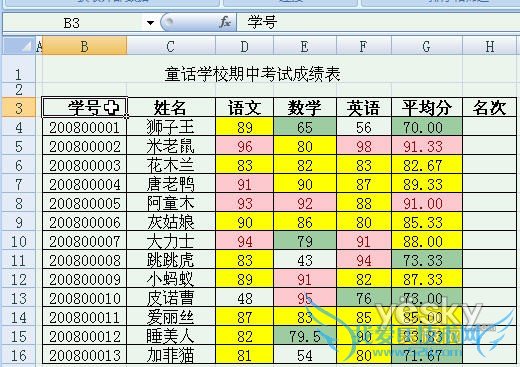Select column C header
Image resolution: width=520 pixels, height=367 pixels.
point(171,46)
